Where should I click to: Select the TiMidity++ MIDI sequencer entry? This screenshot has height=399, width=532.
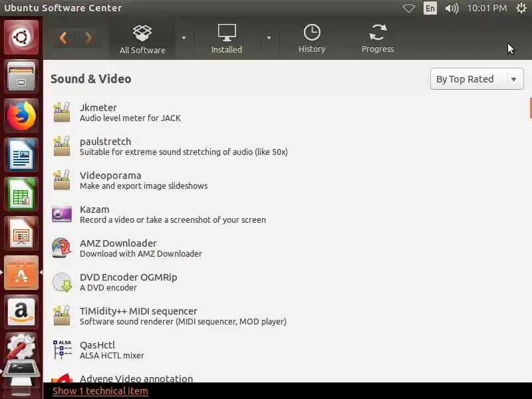pyautogui.click(x=287, y=316)
